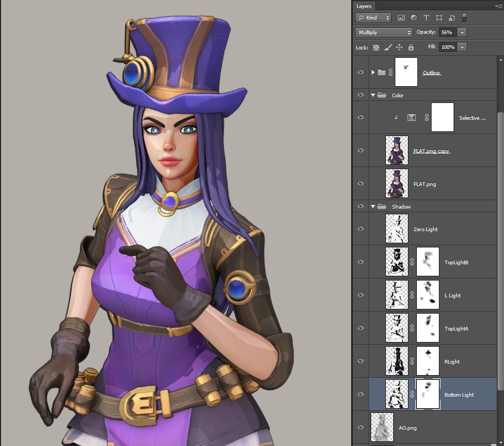The height and width of the screenshot is (446, 504).
Task: Select the 'Zero Light' layer name
Action: click(426, 229)
